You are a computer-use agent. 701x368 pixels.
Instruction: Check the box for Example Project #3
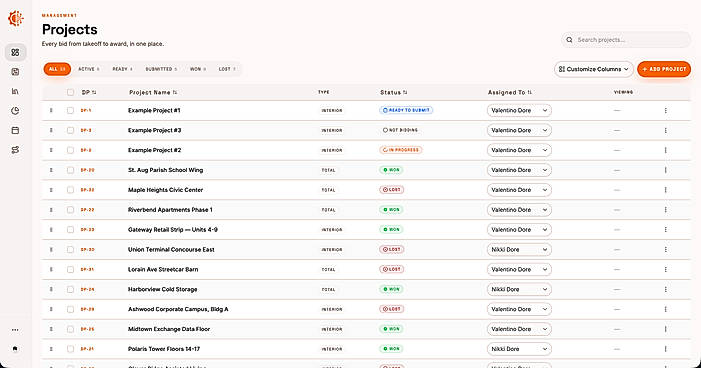click(70, 131)
